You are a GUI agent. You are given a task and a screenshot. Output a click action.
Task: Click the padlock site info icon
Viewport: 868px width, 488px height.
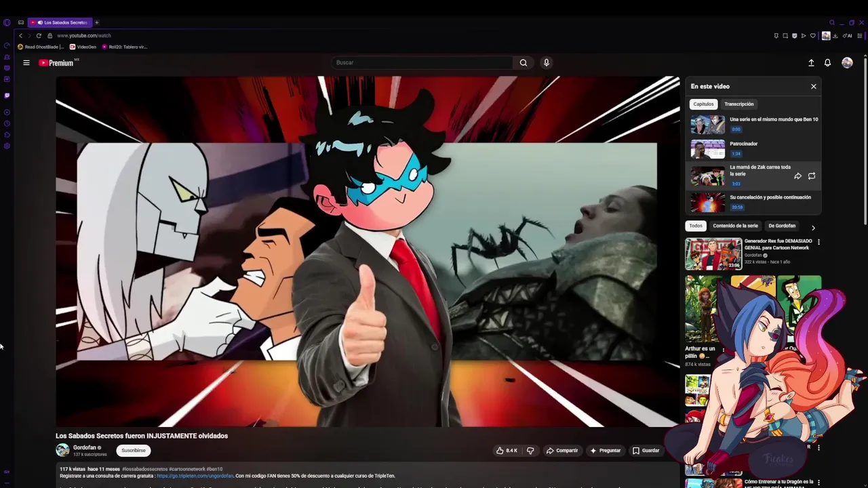coord(50,35)
